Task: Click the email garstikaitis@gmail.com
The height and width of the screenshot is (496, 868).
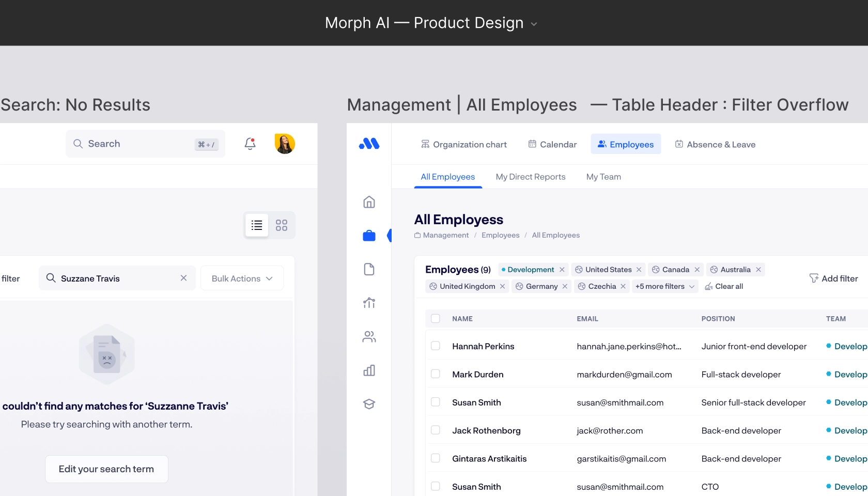Action: coord(622,458)
